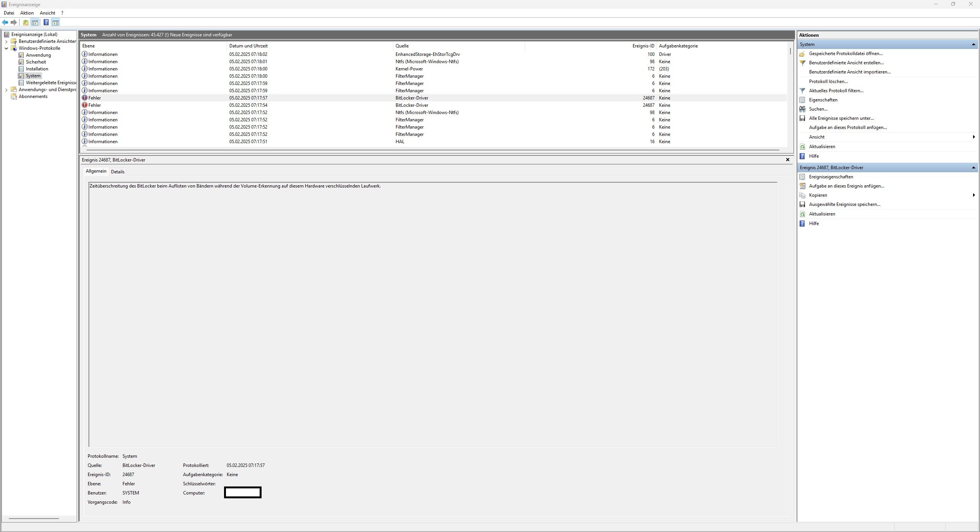Select the Kernel-Power event row

tap(409, 69)
